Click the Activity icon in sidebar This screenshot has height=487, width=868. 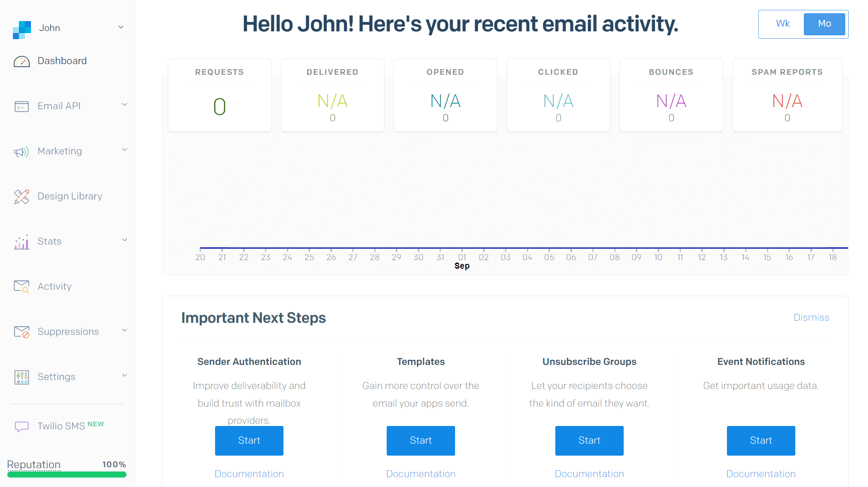[x=21, y=287]
